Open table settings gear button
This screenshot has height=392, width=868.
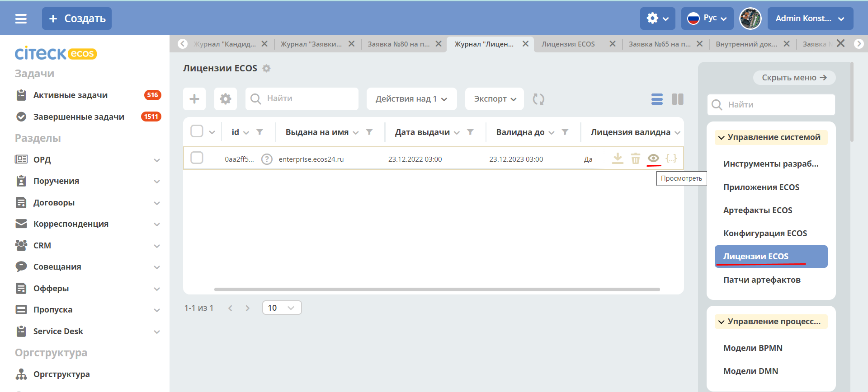point(225,99)
